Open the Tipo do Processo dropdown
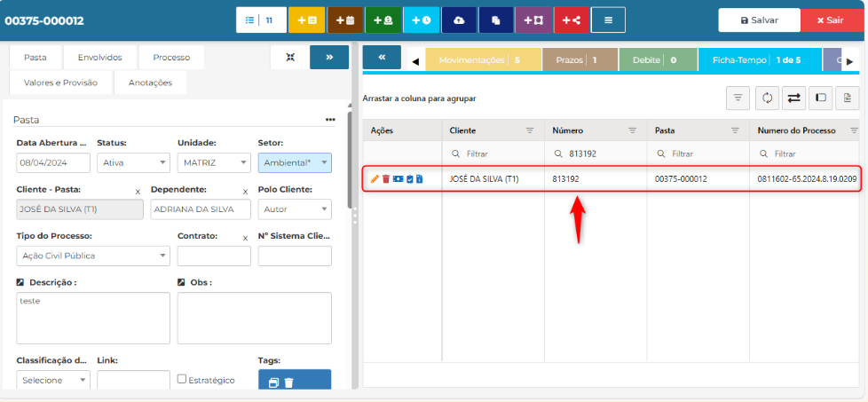 [93, 256]
